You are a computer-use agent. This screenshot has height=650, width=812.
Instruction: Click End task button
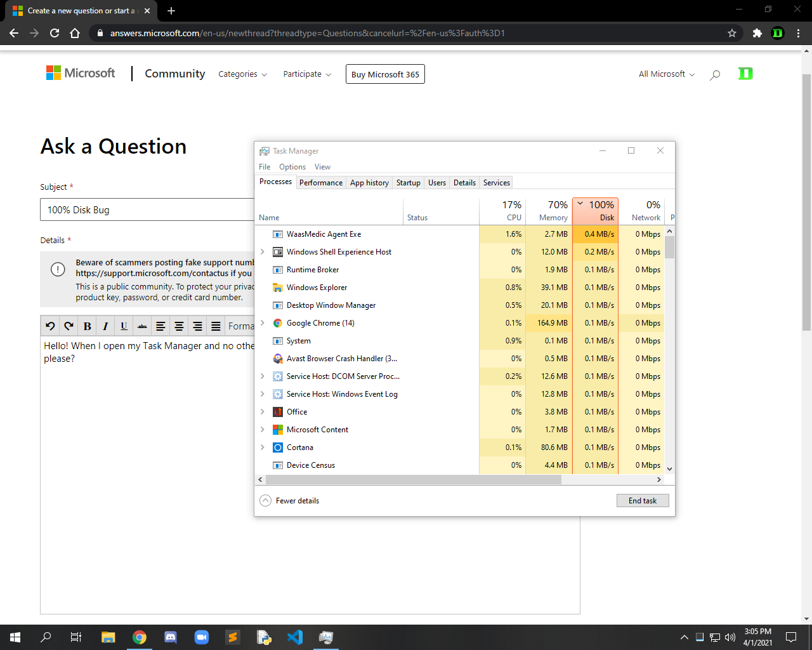643,501
